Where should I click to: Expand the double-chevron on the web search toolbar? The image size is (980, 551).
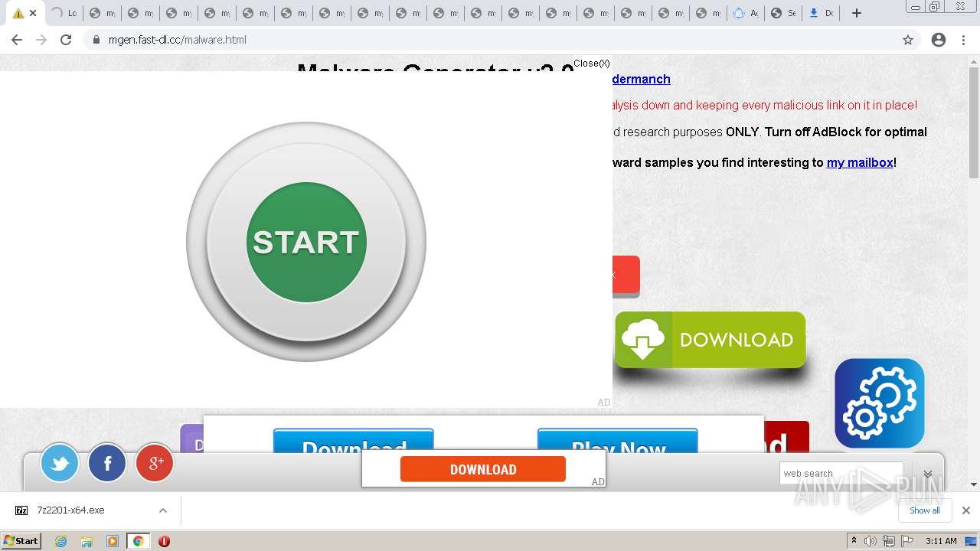(928, 474)
